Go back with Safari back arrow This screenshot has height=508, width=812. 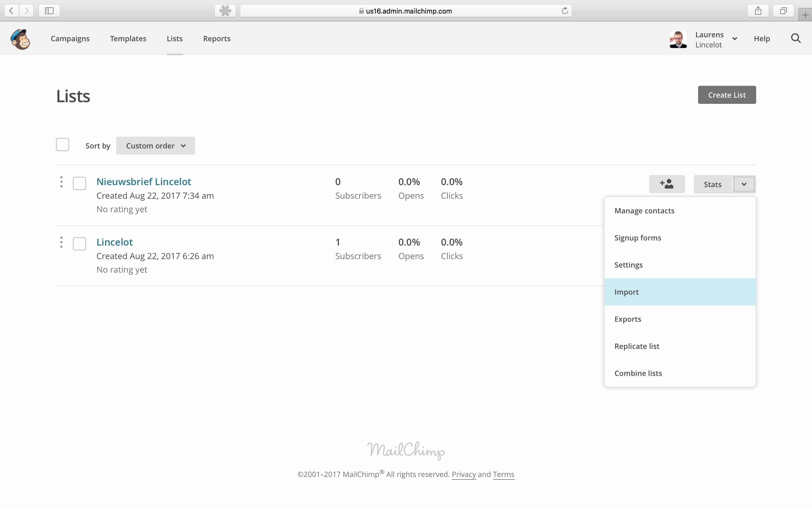click(x=11, y=11)
